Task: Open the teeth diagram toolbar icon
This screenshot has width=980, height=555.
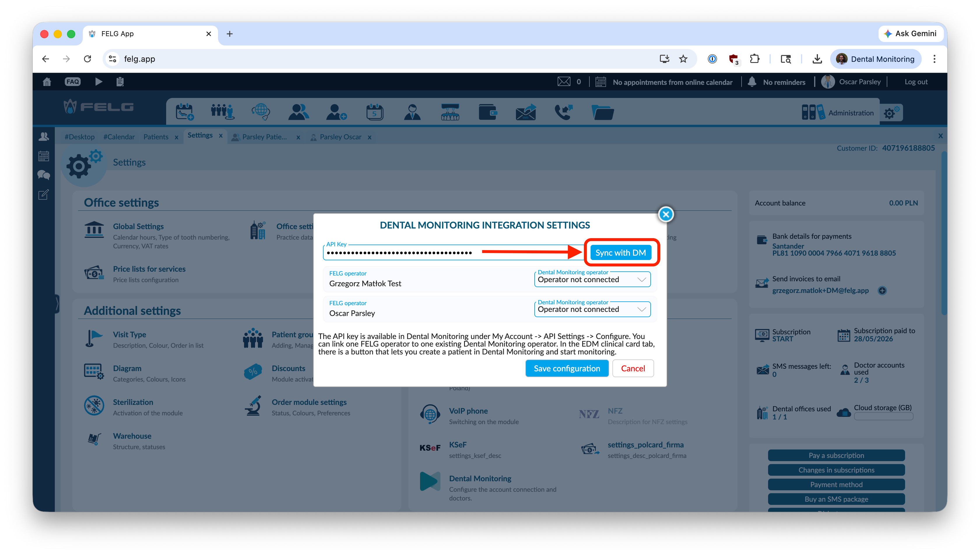Action: click(x=450, y=112)
